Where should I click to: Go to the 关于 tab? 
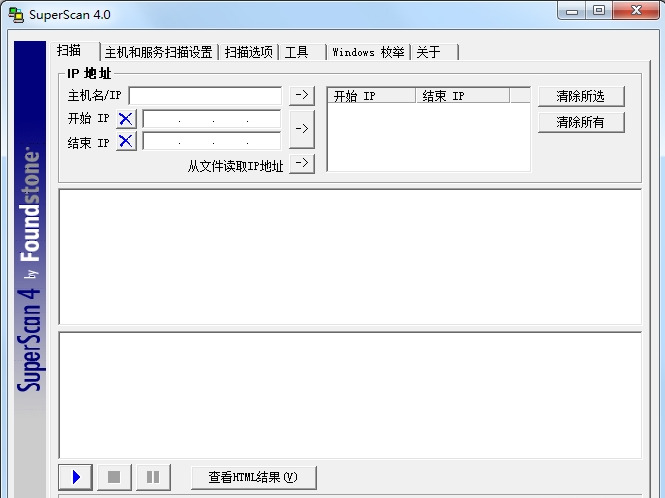[435, 52]
